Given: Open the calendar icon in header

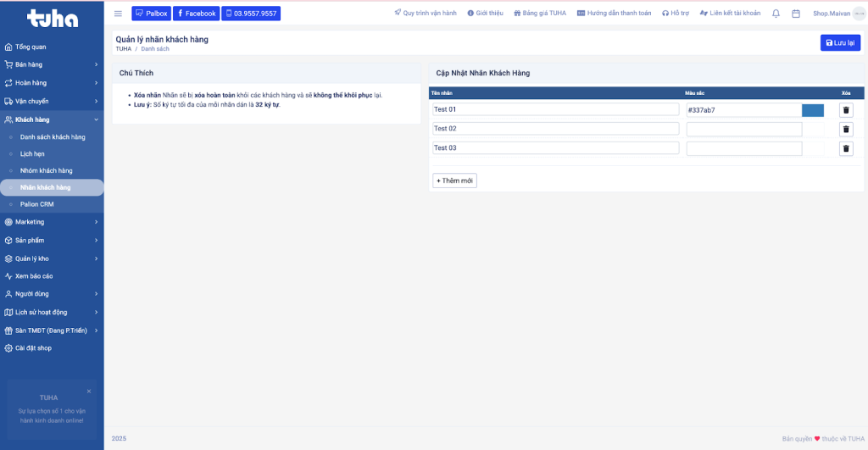Looking at the screenshot, I should click(795, 14).
